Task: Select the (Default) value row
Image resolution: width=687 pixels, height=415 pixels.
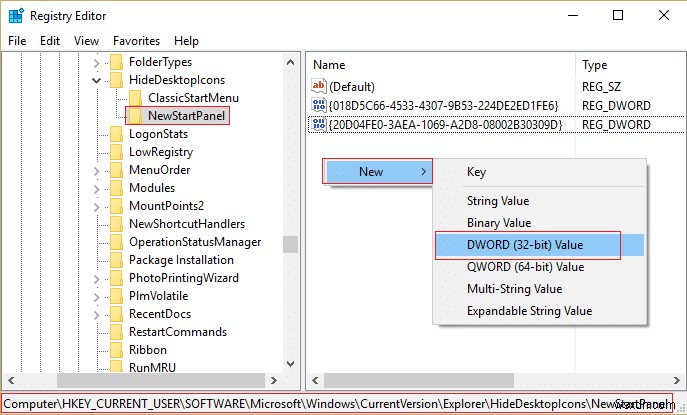Action: point(352,87)
